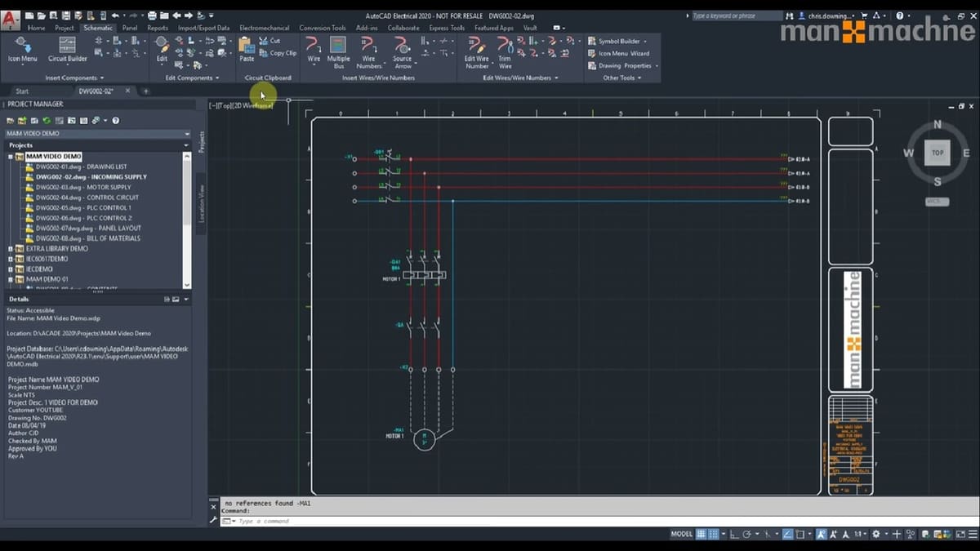Collapse the MAM VIDEO DEMO project tree
The height and width of the screenshot is (551, 980).
click(x=11, y=157)
